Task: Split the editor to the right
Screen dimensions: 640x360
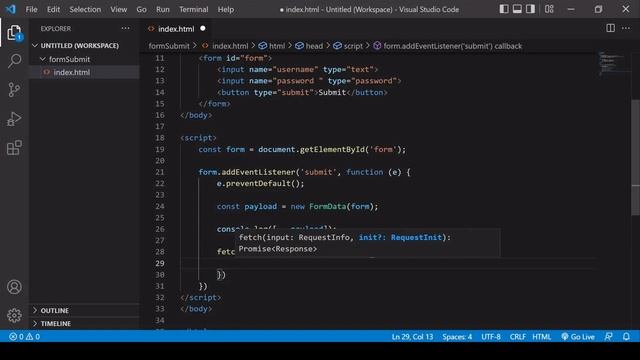Action: pyautogui.click(x=610, y=28)
